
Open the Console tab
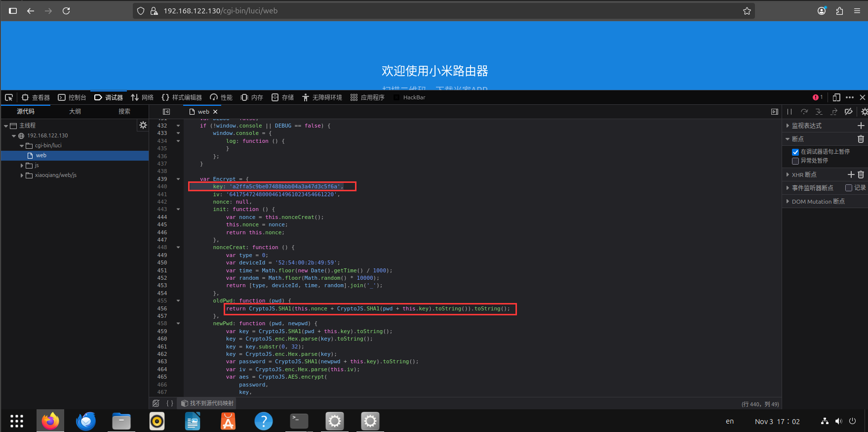[x=72, y=97]
